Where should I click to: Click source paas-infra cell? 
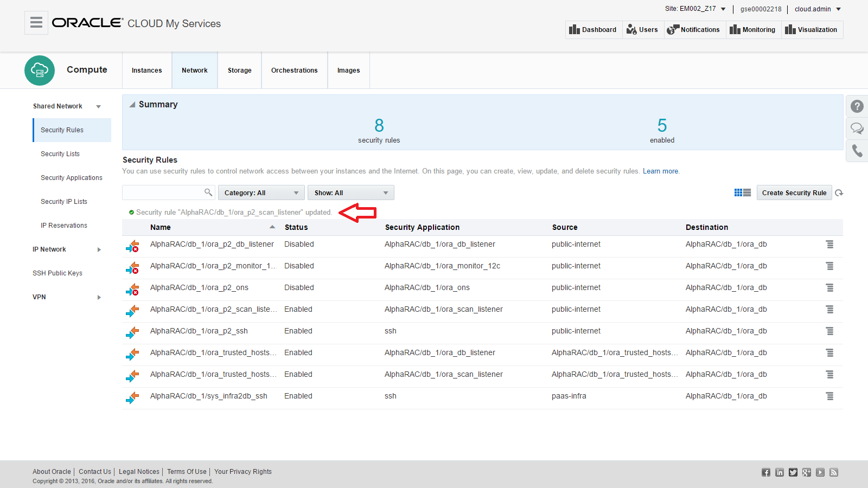pyautogui.click(x=569, y=396)
